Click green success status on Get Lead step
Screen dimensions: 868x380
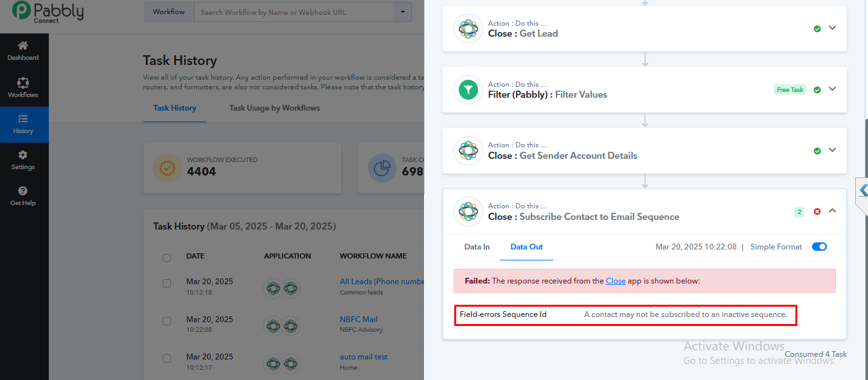point(817,29)
